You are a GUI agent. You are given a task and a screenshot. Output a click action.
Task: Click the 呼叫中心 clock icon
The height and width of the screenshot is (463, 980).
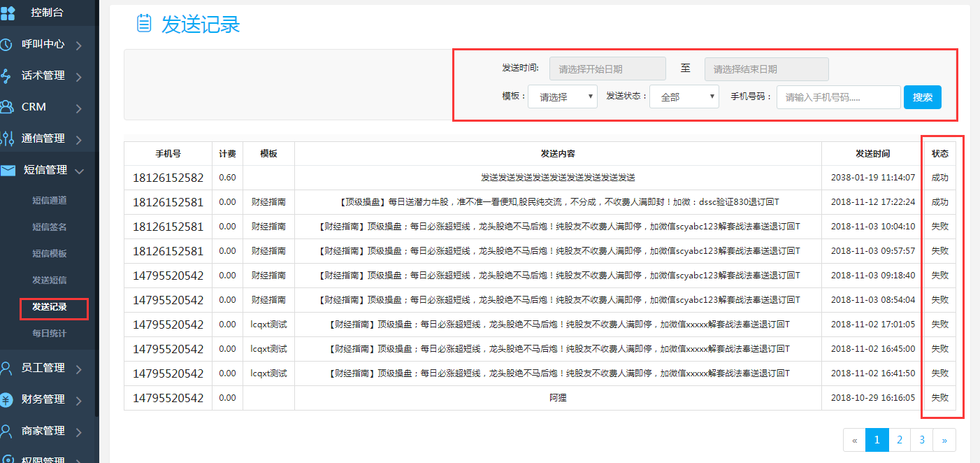coord(6,44)
